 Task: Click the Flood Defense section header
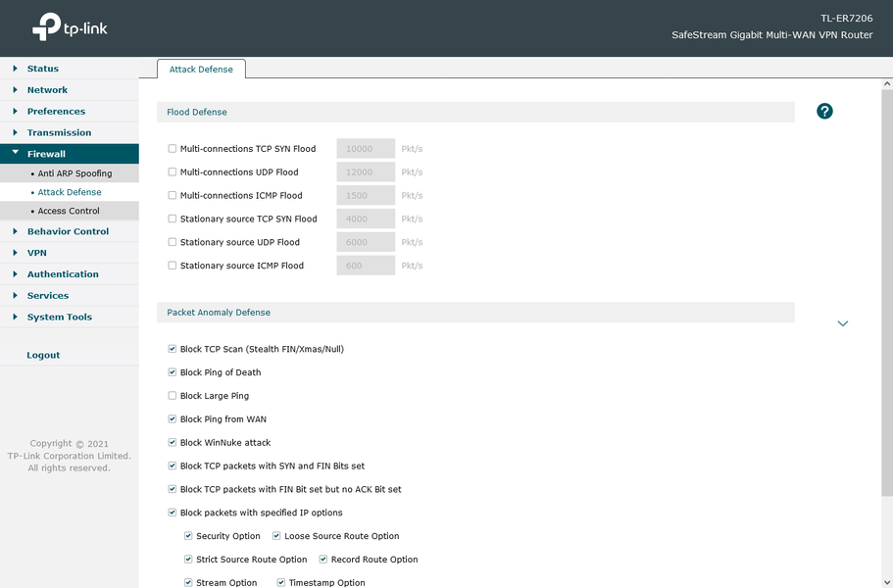(x=475, y=112)
